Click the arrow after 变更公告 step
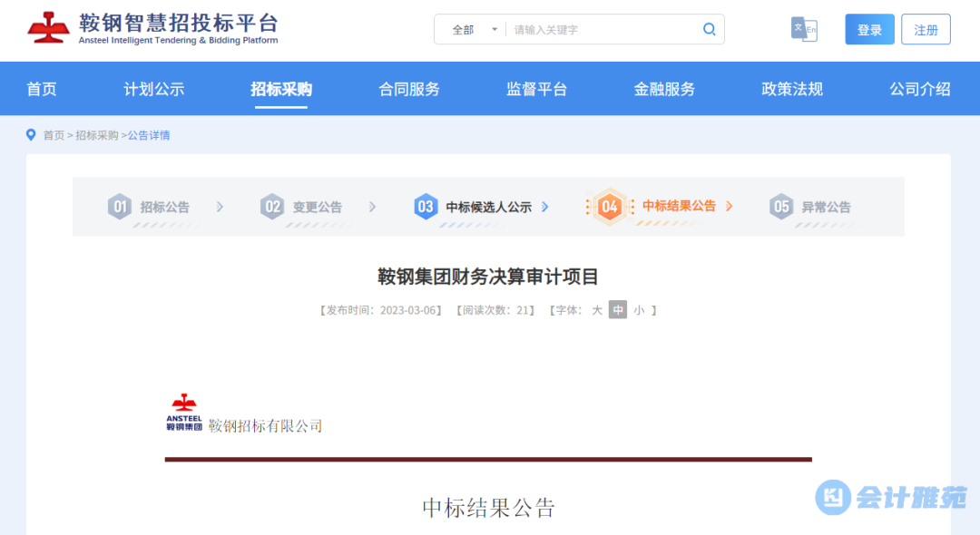980x535 pixels. coord(373,207)
